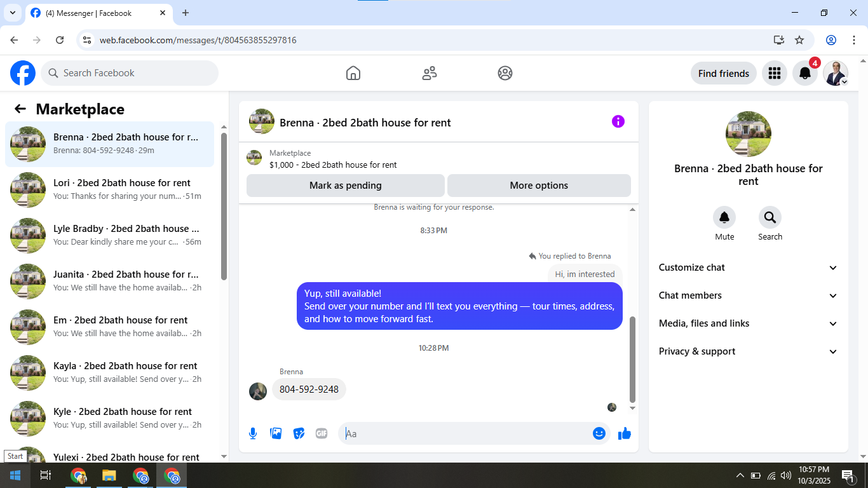Click Brenna's avatar beside the phone number

[x=258, y=391]
